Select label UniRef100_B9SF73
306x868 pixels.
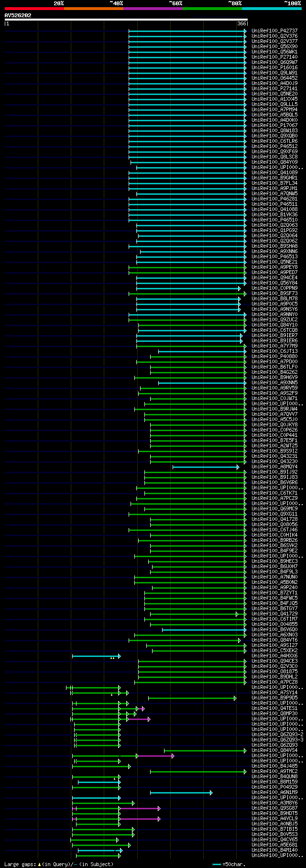[x=274, y=294]
